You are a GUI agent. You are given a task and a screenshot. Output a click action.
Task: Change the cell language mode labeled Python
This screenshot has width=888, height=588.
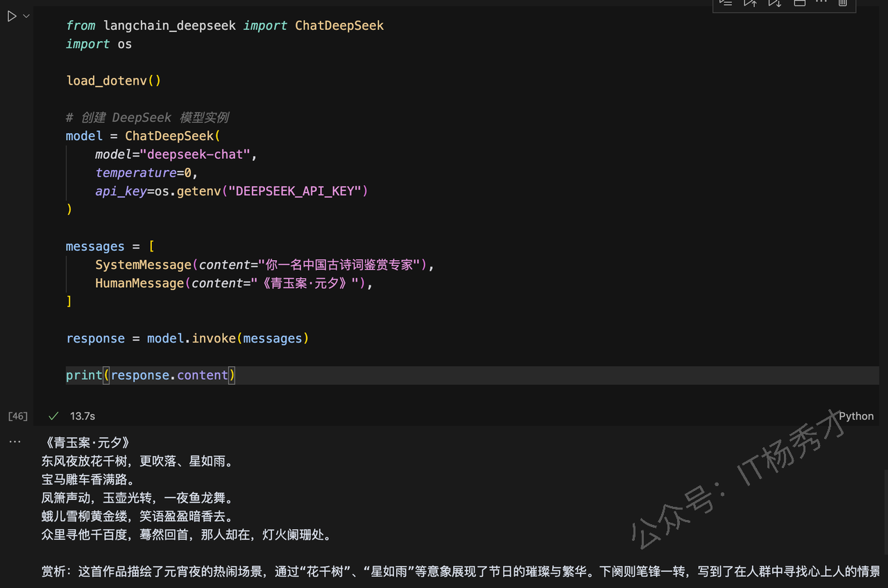click(x=856, y=416)
